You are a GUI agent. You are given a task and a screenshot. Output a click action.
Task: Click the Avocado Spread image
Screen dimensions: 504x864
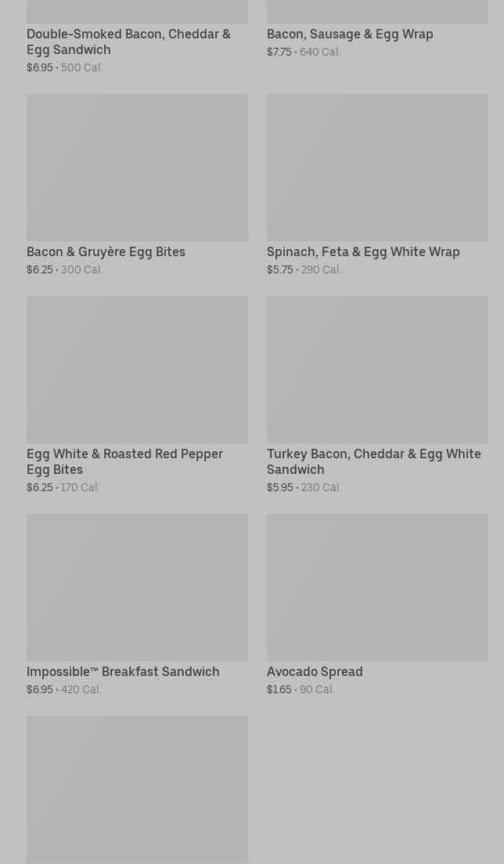[377, 587]
